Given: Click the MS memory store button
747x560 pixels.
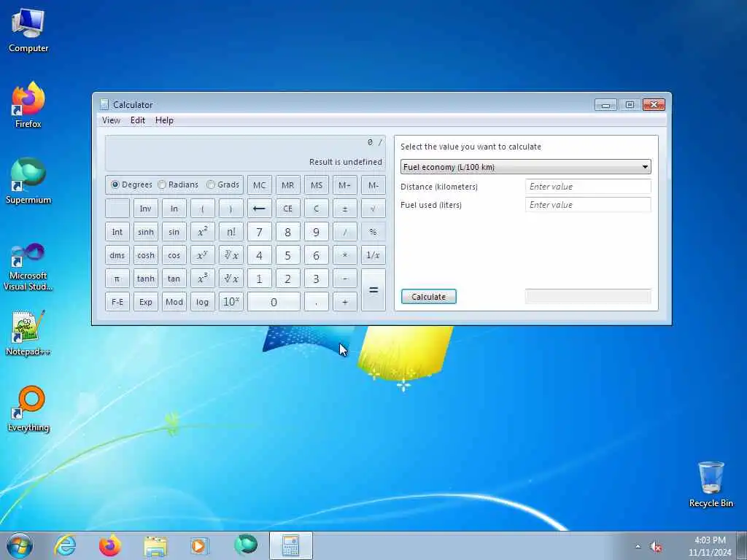Looking at the screenshot, I should click(x=317, y=185).
